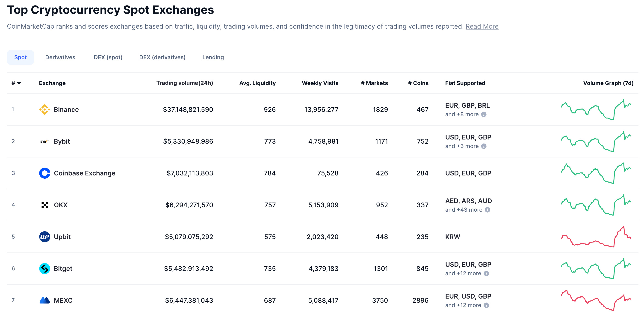Click Upbit's red 7d volume graph
This screenshot has height=314, width=644.
(x=596, y=237)
